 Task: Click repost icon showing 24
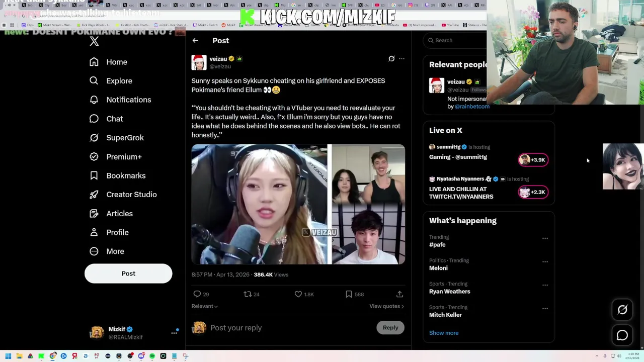click(248, 294)
